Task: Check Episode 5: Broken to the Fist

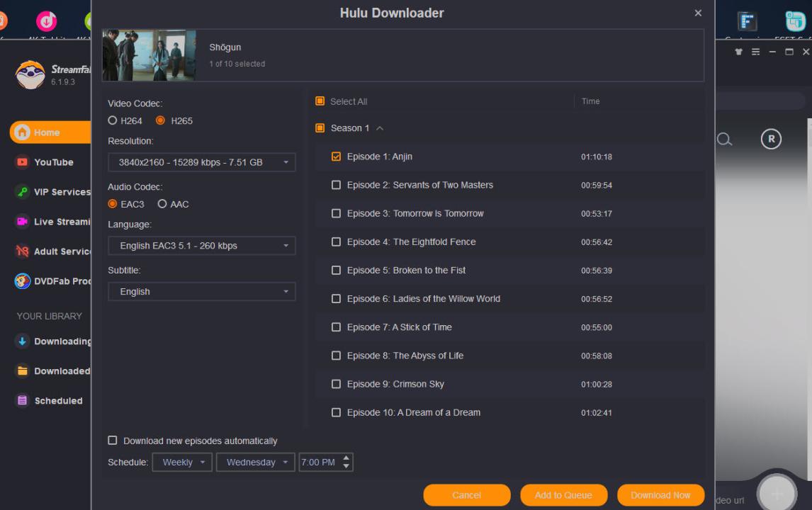Action: point(336,271)
